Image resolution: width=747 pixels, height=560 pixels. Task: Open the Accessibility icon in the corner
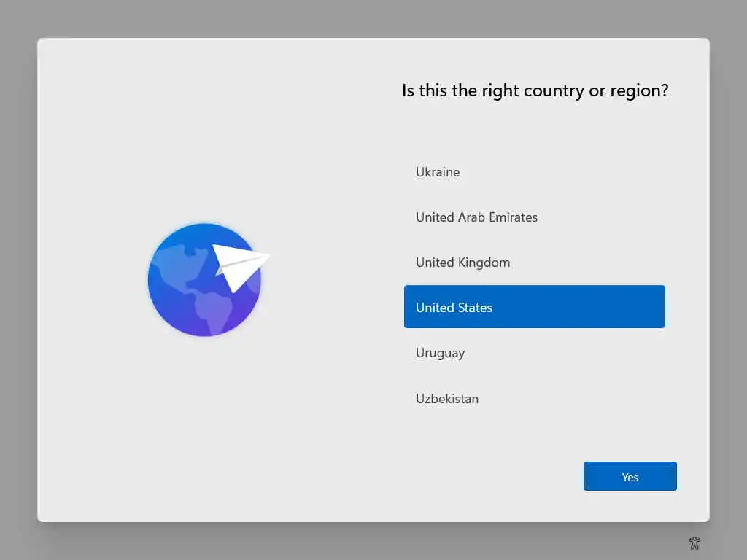coord(694,542)
